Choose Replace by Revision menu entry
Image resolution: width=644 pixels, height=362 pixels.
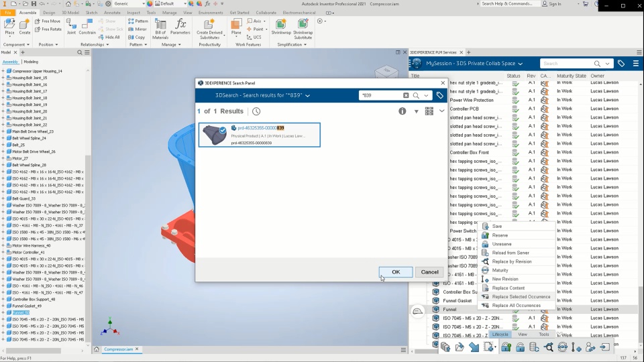tap(512, 261)
